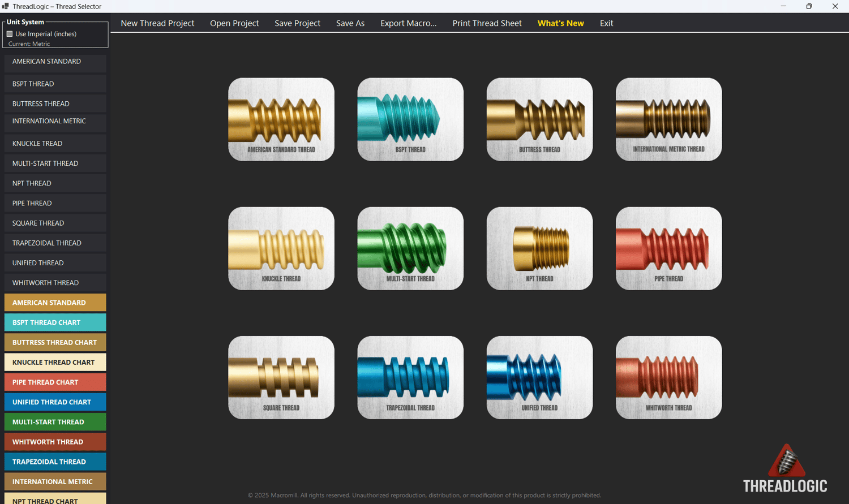Open the NPT Thread tile
Viewport: 849px width, 504px height.
[539, 248]
